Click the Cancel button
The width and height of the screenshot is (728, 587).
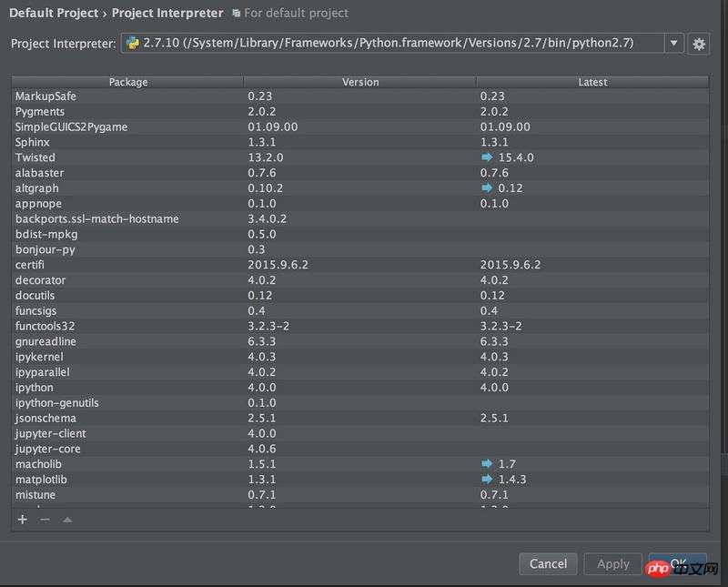click(548, 563)
